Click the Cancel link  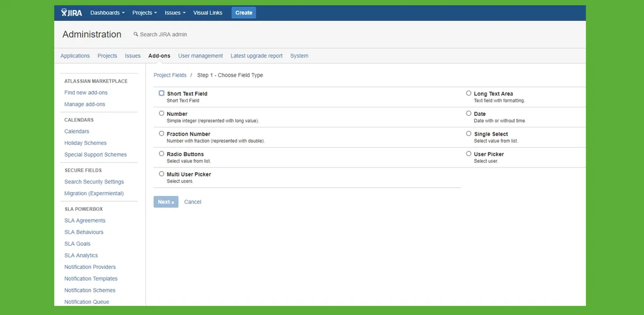(193, 202)
